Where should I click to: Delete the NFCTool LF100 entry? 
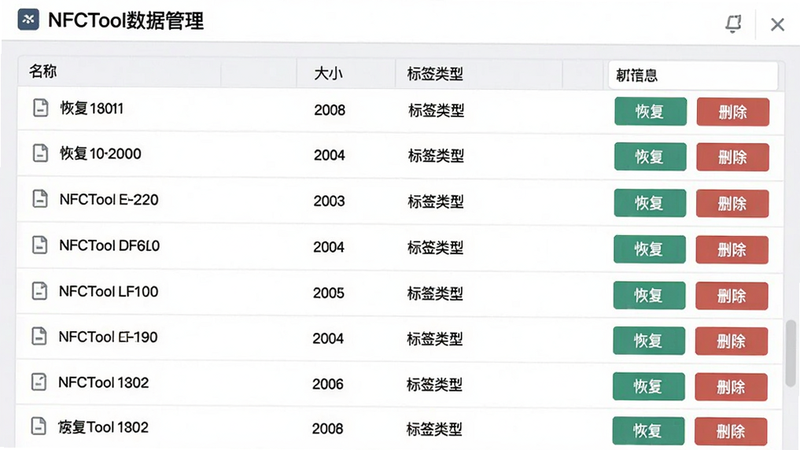[x=732, y=295]
